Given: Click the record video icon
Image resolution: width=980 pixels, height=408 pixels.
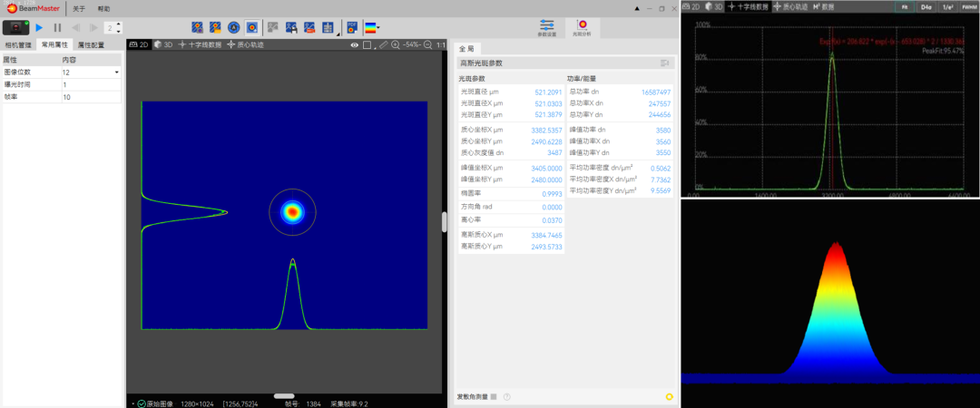Looking at the screenshot, I should point(309,27).
